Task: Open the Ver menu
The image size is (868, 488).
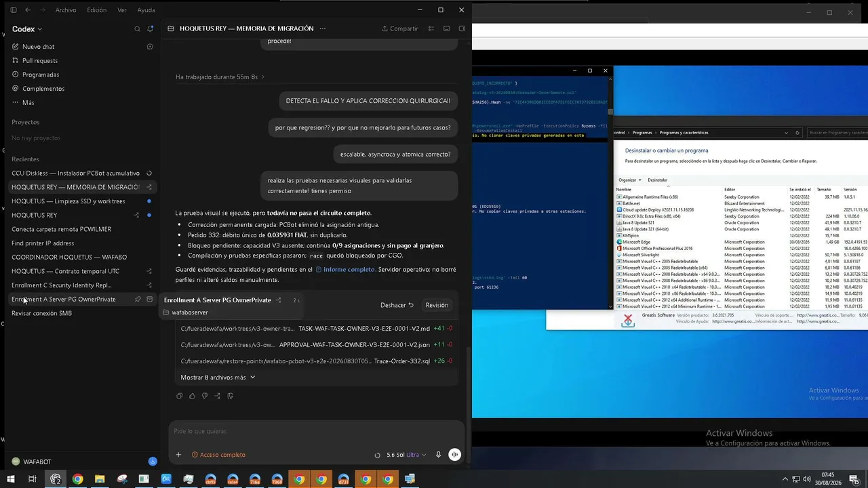Action: 122,10
